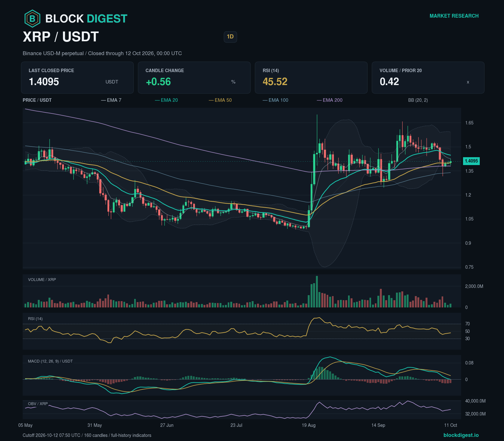Click the BLOCK DIGEST brand name
The height and width of the screenshot is (441, 504).
[86, 19]
